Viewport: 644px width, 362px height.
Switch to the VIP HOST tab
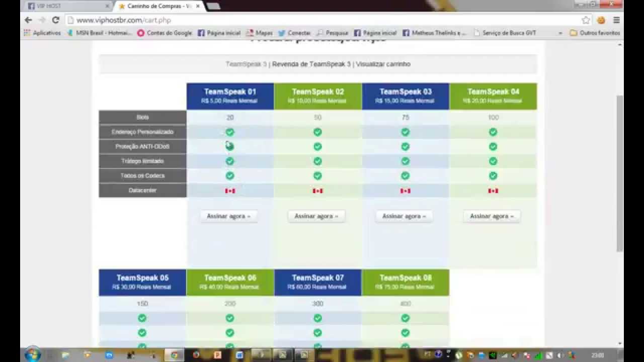tap(68, 6)
